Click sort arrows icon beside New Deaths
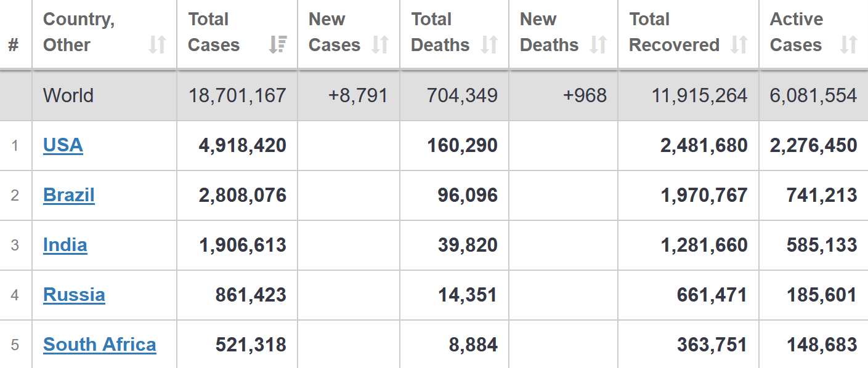The width and height of the screenshot is (868, 368). click(598, 45)
